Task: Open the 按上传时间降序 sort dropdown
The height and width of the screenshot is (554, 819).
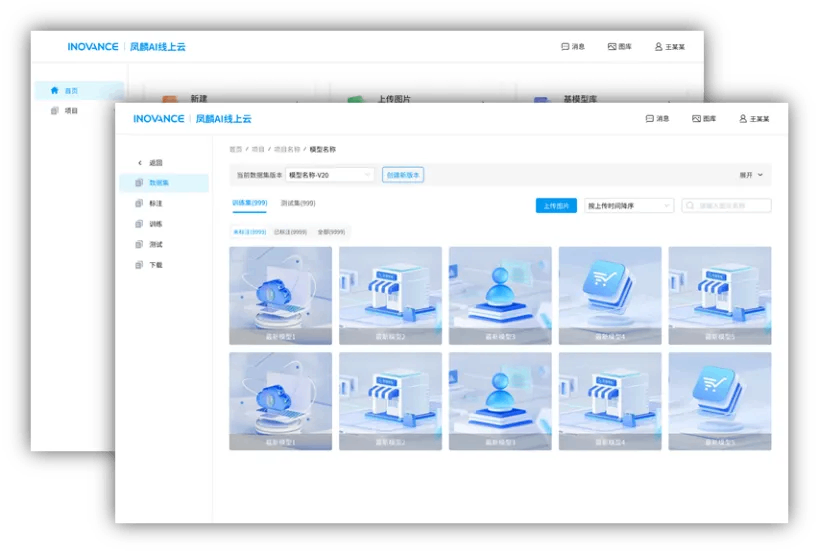Action: 629,206
